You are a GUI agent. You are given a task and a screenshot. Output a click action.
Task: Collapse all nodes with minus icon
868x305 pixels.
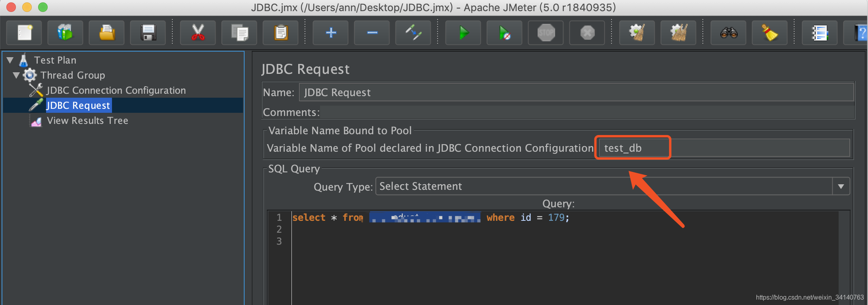(372, 33)
